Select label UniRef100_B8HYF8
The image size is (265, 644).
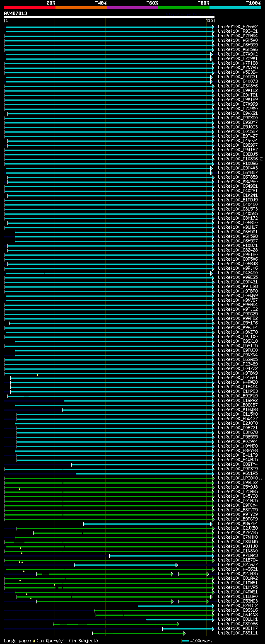click(x=238, y=450)
